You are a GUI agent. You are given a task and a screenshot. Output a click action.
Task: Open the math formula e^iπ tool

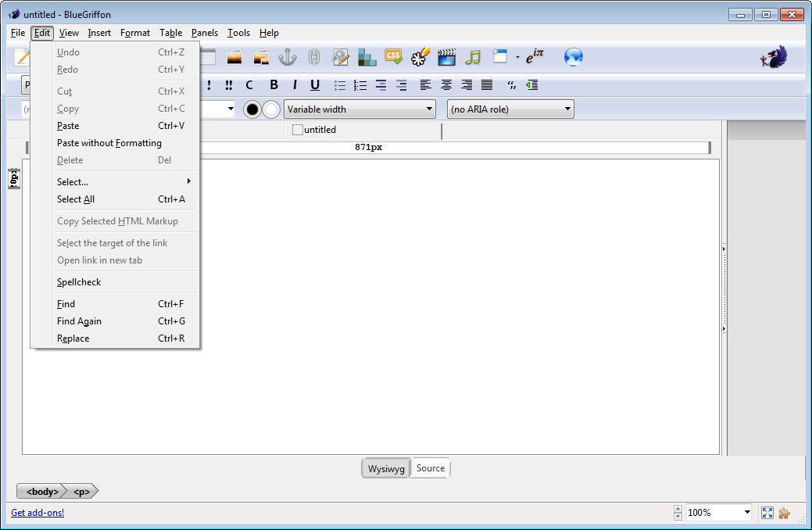(x=535, y=57)
